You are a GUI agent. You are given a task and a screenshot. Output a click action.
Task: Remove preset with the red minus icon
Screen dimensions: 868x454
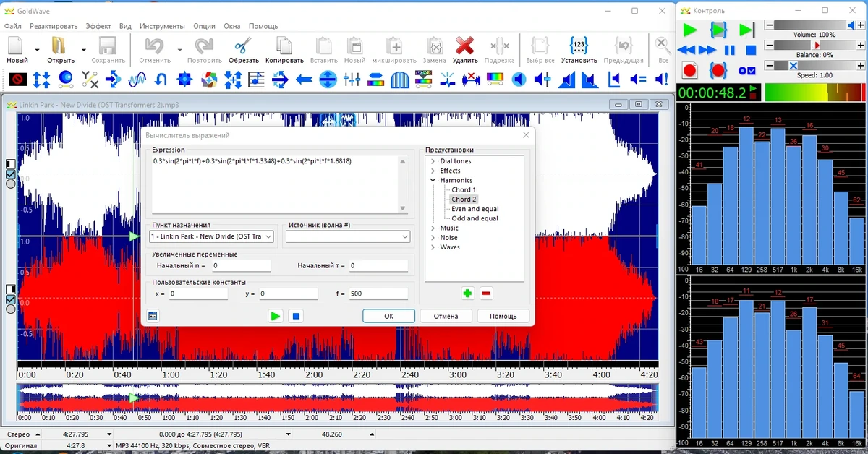click(486, 294)
